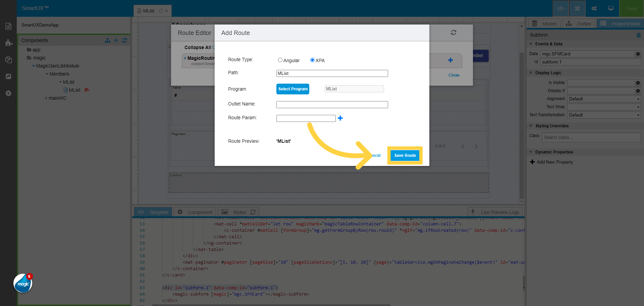
Task: Select the Angular route type
Action: point(280,60)
